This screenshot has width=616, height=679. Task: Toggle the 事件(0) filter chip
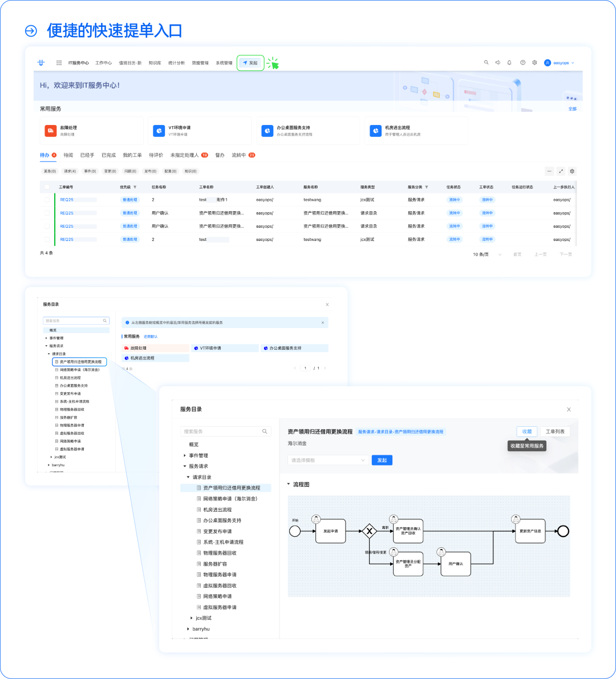[90, 171]
